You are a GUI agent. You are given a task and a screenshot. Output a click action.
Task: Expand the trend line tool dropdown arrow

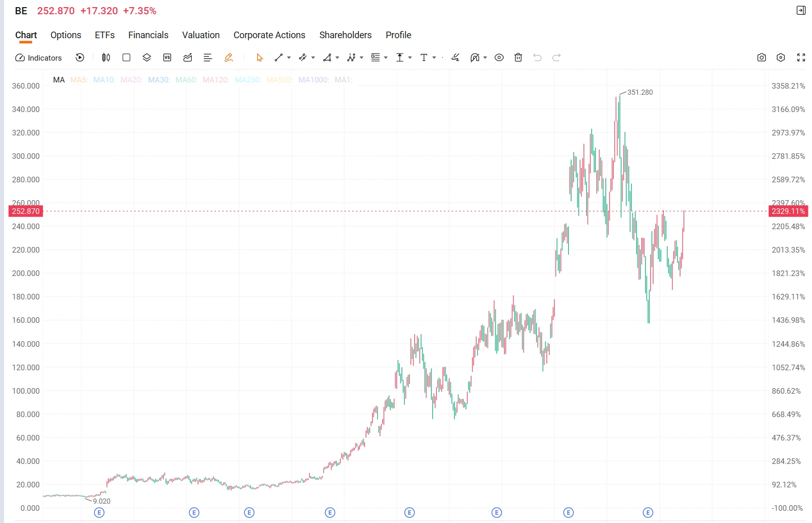(289, 58)
